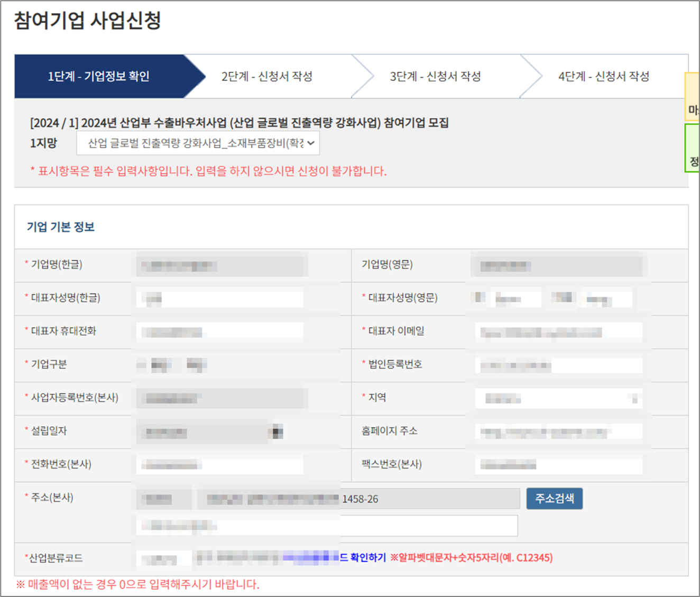The height and width of the screenshot is (597, 700).
Task: Edit the detailed address line below 주소(본사)
Action: [327, 526]
